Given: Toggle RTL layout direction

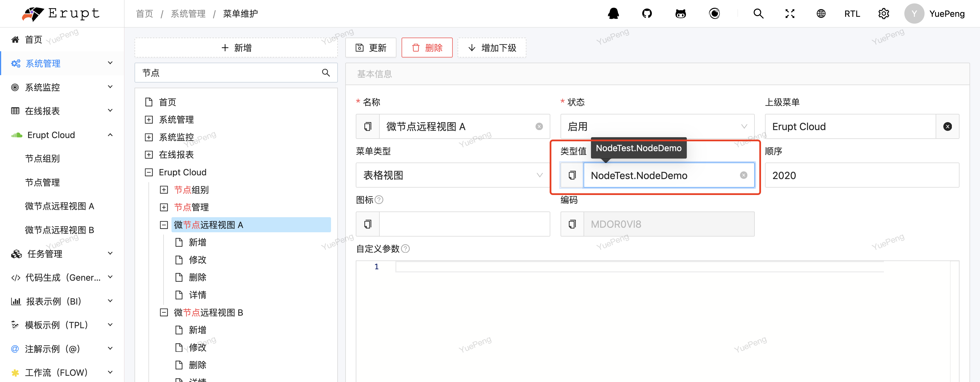Looking at the screenshot, I should tap(852, 14).
